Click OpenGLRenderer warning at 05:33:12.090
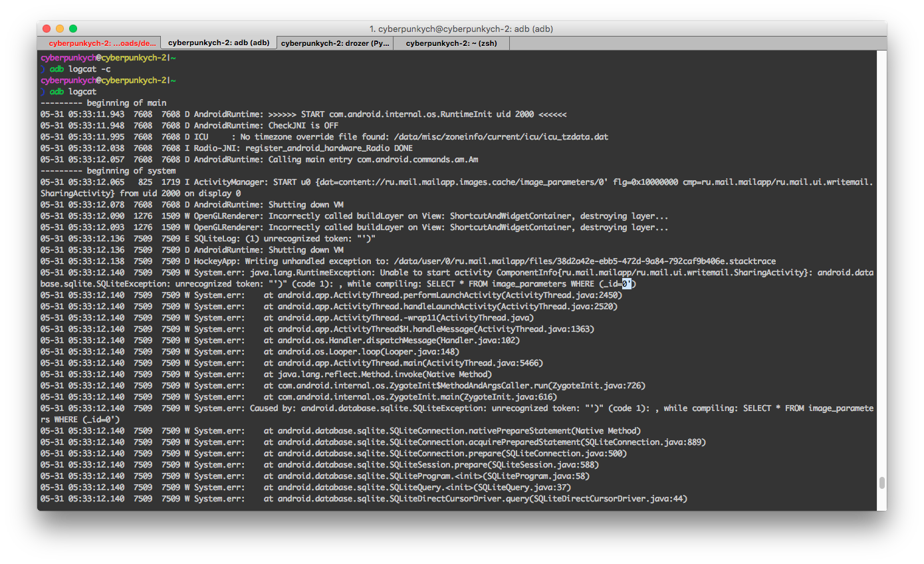Viewport: 924px width, 564px height. (354, 216)
